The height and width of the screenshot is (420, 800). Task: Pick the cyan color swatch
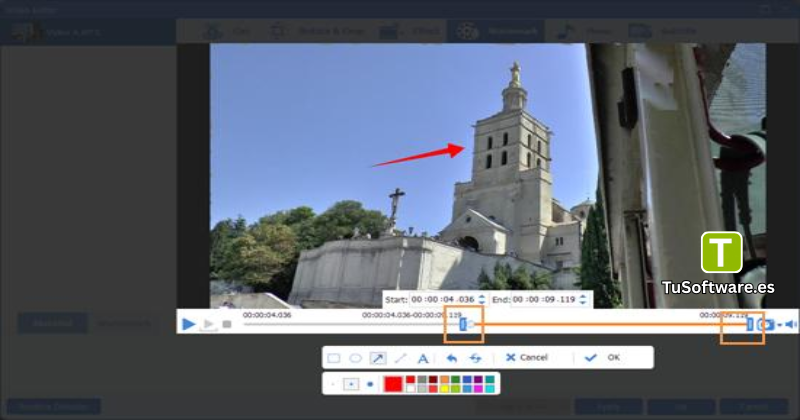pos(490,388)
